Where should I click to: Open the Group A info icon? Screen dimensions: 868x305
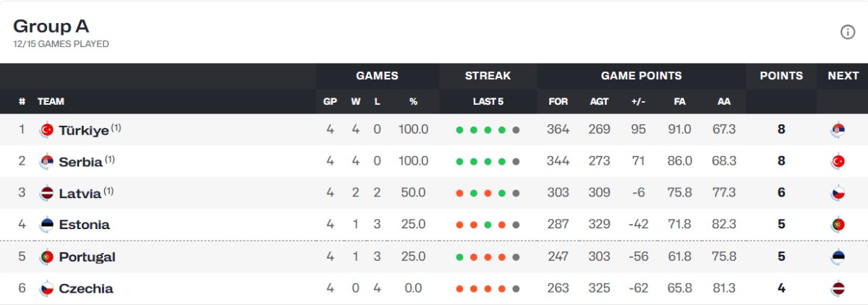point(847,32)
